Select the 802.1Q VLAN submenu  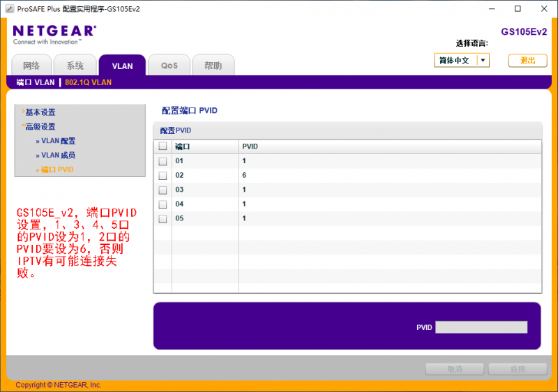[89, 82]
